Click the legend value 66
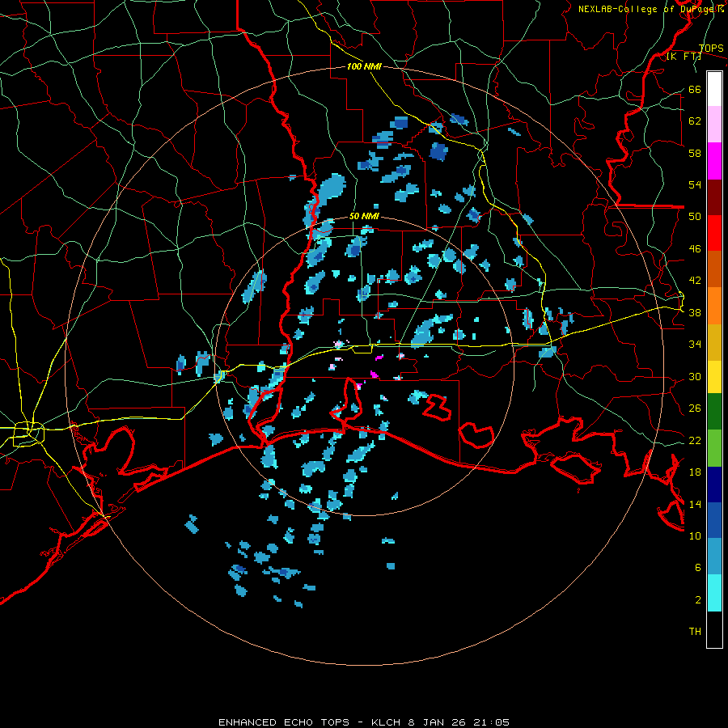Screen dimensions: 728x728 [x=695, y=89]
